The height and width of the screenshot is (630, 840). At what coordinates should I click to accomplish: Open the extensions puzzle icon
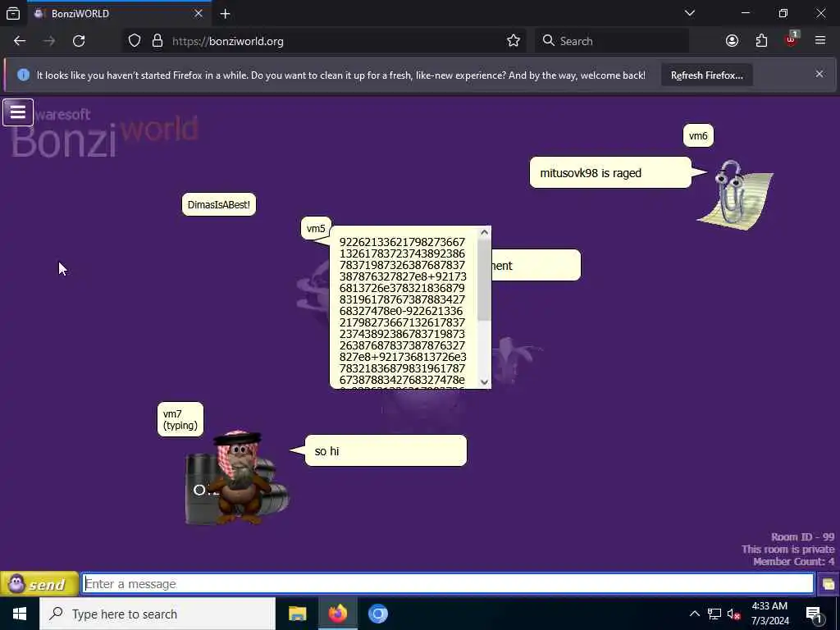point(761,41)
